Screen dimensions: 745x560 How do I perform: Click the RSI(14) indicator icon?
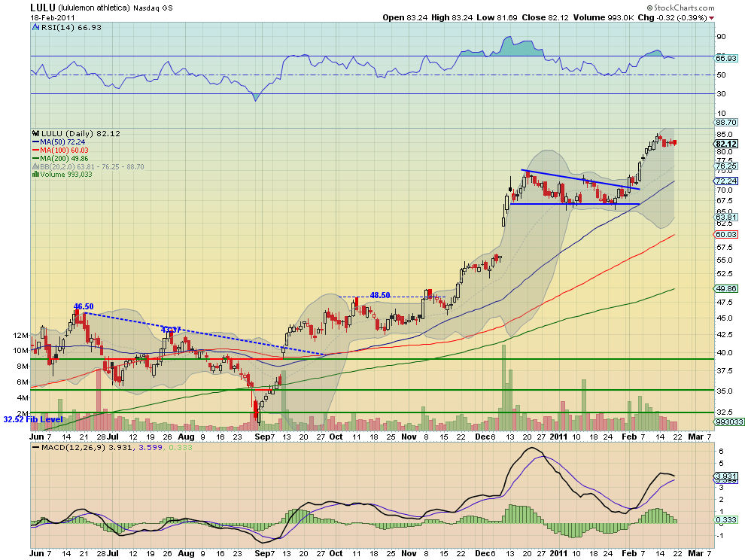click(x=35, y=27)
